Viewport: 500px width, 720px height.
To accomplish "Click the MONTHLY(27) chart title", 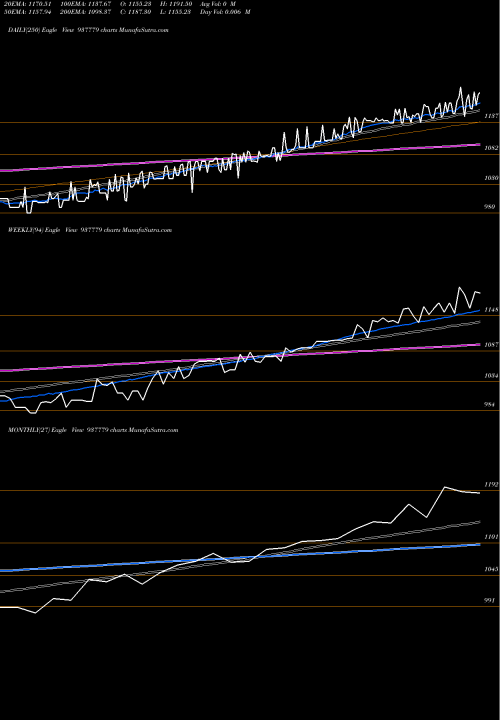I will click(93, 430).
